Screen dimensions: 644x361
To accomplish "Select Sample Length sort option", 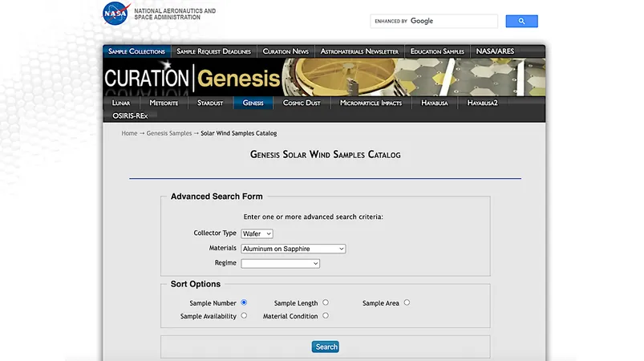I will [326, 302].
